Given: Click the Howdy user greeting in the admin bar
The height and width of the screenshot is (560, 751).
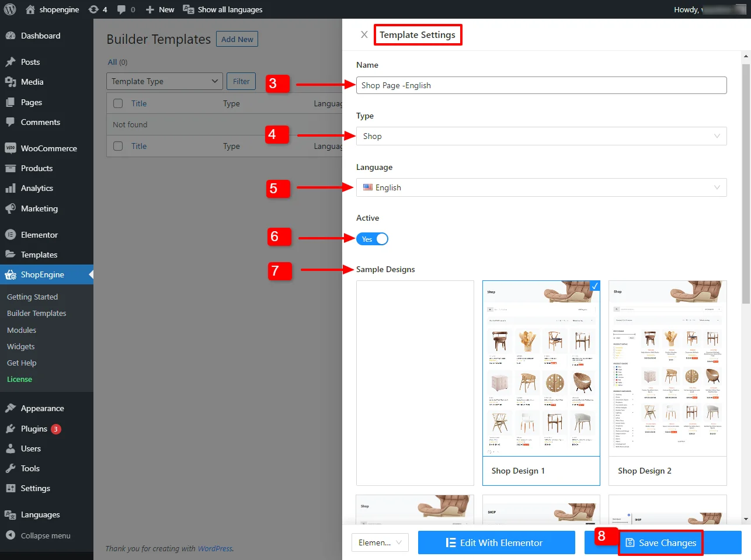Looking at the screenshot, I should (710, 9).
